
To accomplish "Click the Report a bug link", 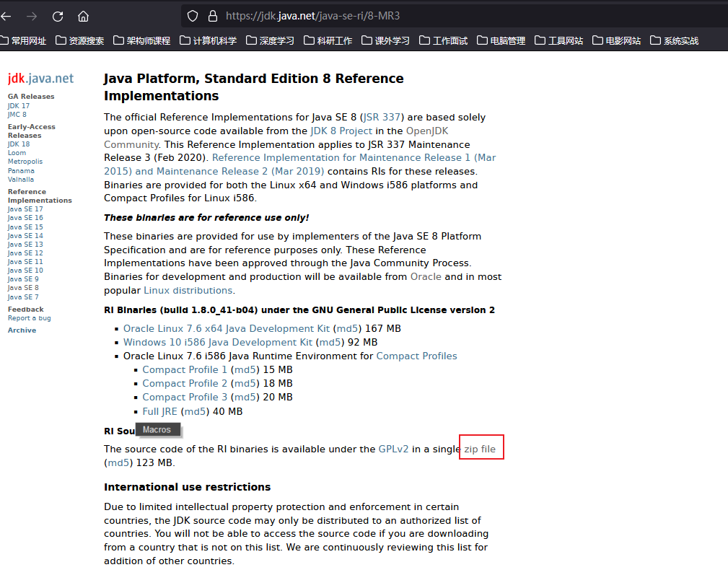I will (30, 318).
